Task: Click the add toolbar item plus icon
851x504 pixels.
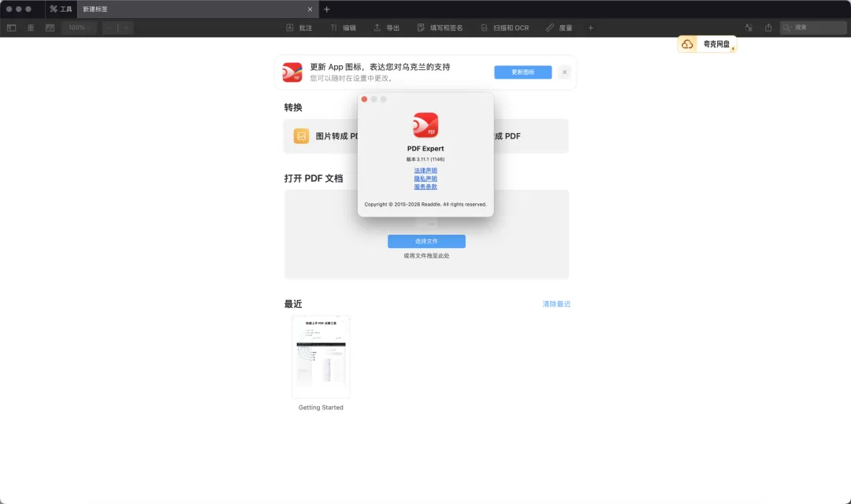Action: (590, 28)
